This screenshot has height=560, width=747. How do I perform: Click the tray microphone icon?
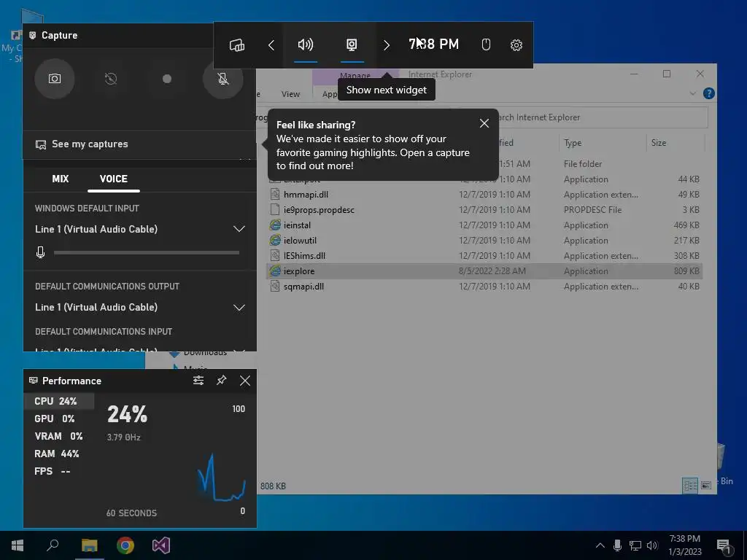[617, 545]
